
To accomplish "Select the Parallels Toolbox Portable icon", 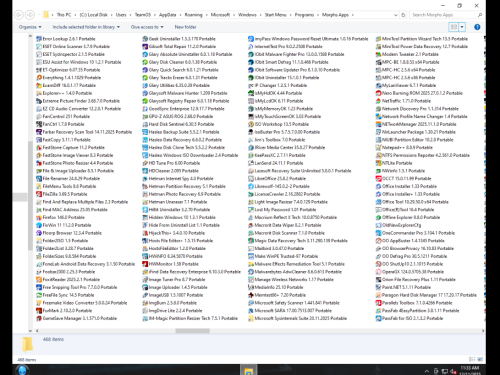I will 378,303.
